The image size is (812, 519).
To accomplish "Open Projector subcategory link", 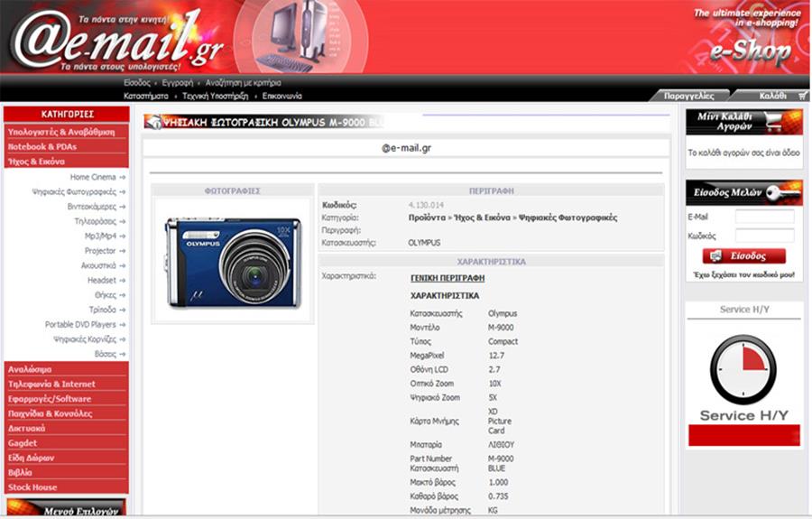I will pos(100,251).
